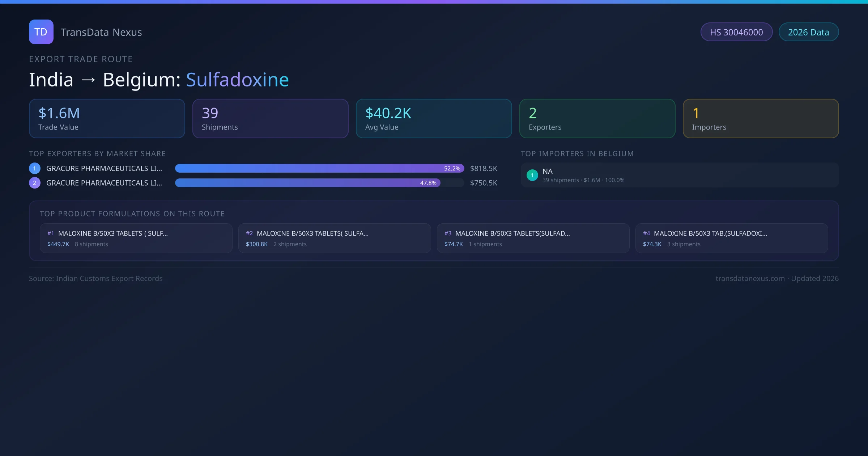The width and height of the screenshot is (868, 456).
Task: Select the $1.6M Trade Value card
Action: click(x=107, y=119)
